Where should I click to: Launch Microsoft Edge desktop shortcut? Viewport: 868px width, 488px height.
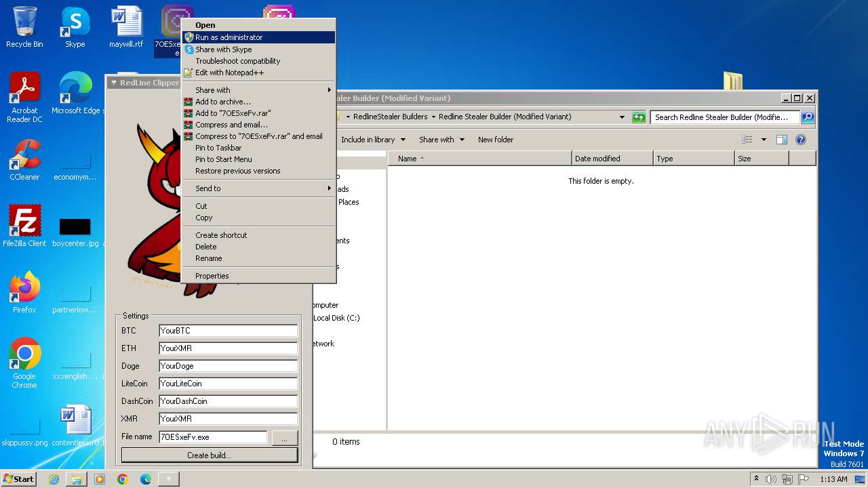[75, 94]
